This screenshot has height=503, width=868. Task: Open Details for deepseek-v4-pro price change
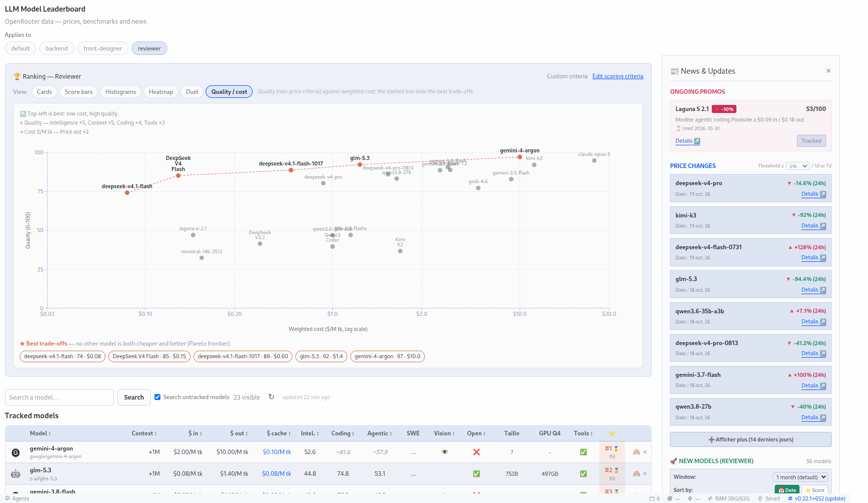814,194
